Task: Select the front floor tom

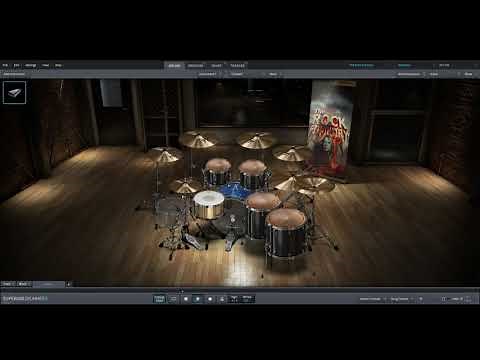Action: tap(286, 233)
